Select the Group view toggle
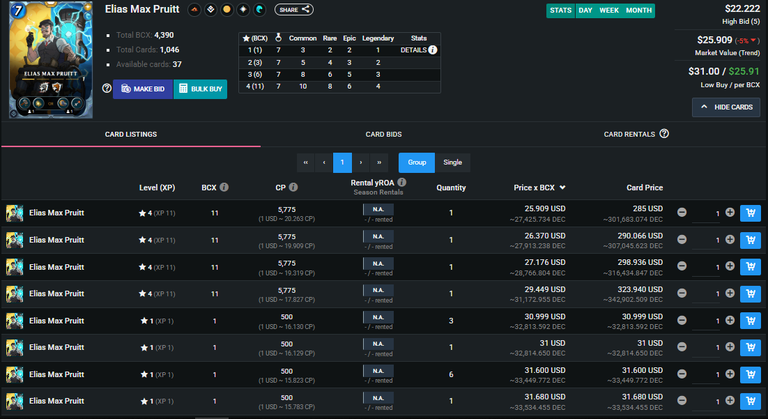Screen dimensions: 768x419 pos(416,162)
